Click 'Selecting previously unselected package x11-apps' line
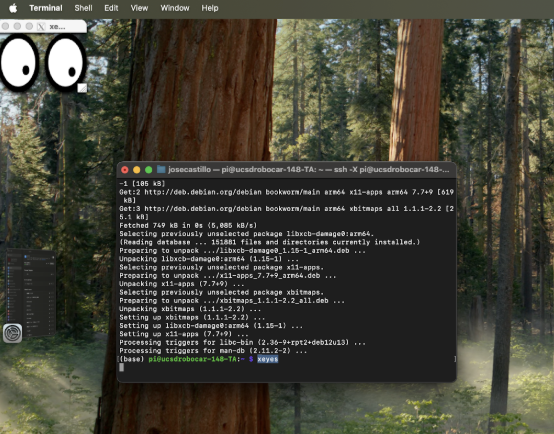 coord(222,267)
